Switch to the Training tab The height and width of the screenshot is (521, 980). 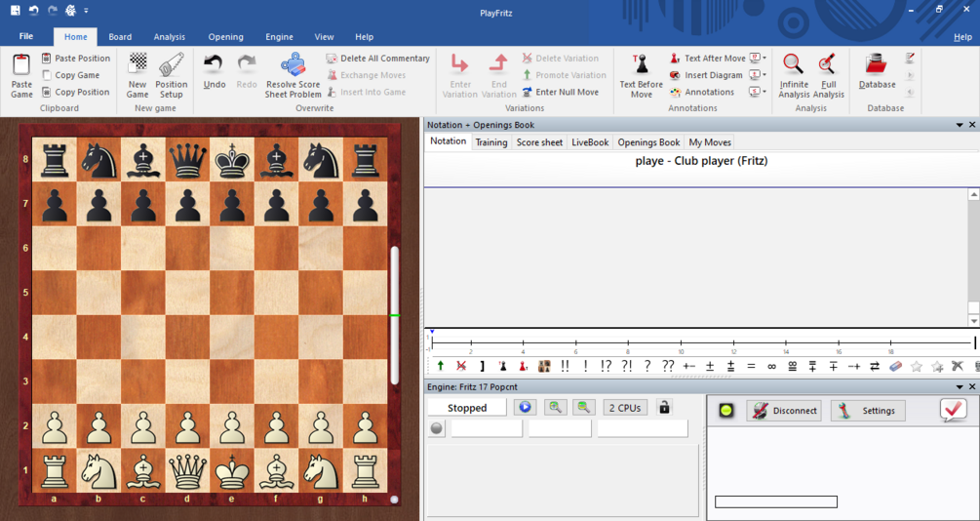point(491,142)
